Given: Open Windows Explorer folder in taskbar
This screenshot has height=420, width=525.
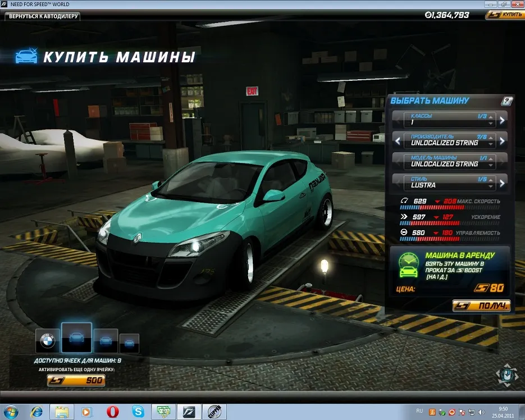Looking at the screenshot, I should 62,412.
